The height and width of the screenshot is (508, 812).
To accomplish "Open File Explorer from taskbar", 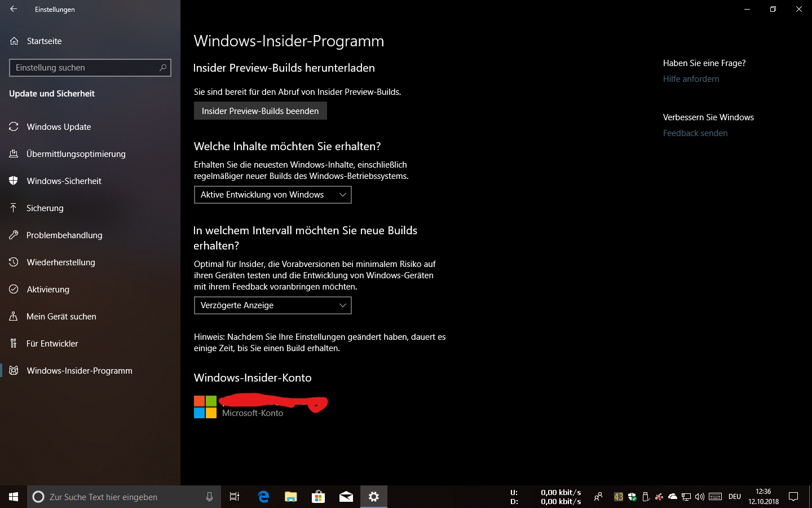I will [291, 497].
